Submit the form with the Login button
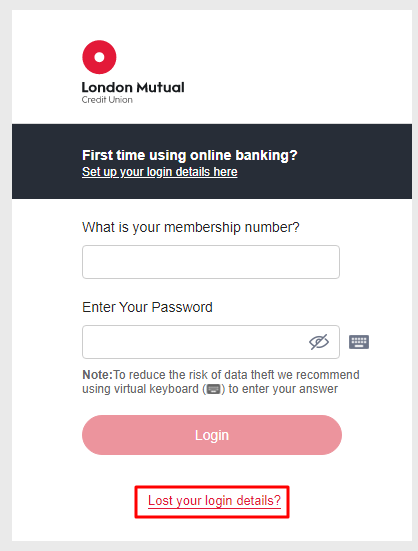 [x=212, y=435]
